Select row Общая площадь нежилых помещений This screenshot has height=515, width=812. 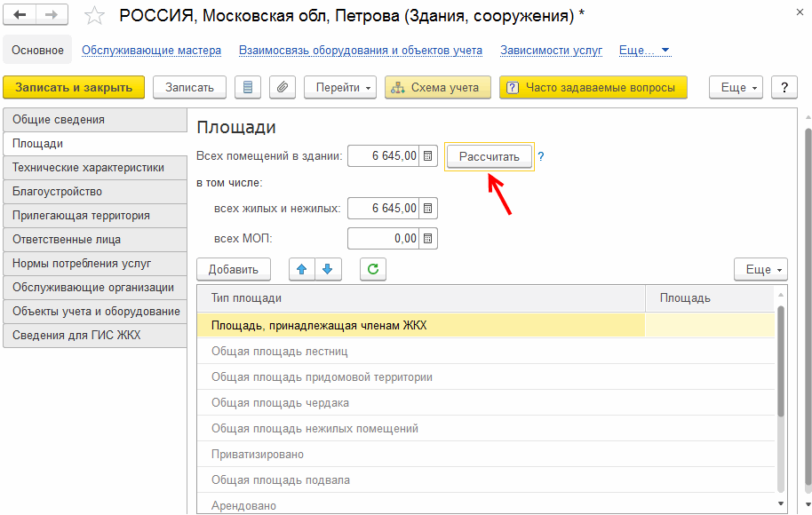click(x=486, y=429)
